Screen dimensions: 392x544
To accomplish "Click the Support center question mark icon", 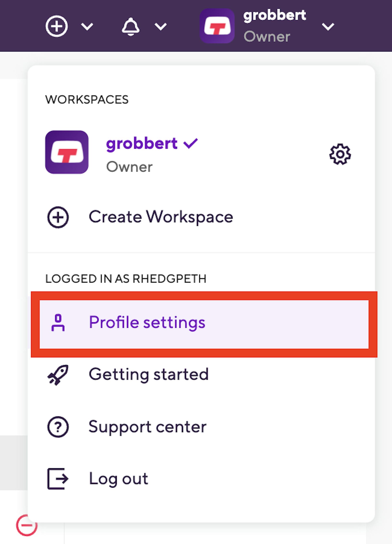I will pos(58,427).
